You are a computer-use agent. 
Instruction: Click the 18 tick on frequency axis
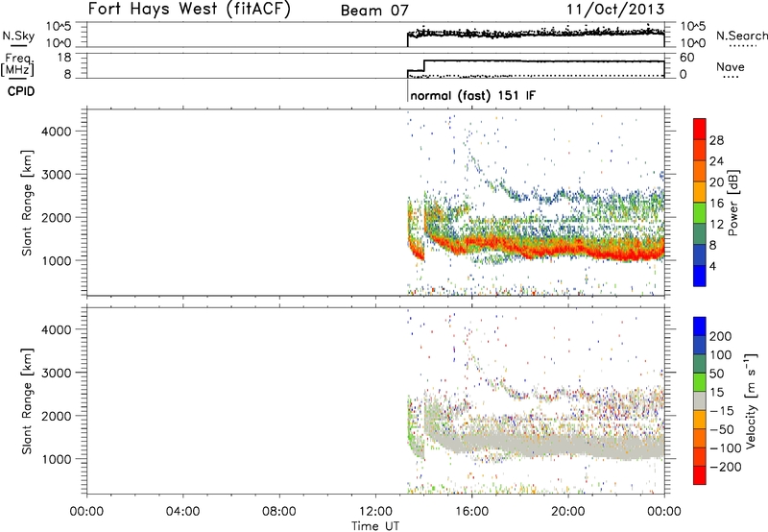[64, 58]
